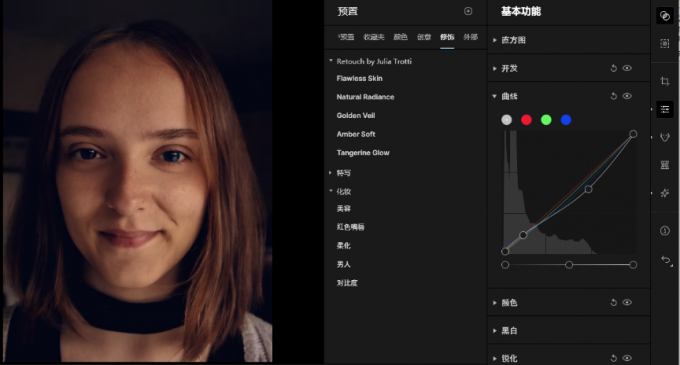Image resolution: width=680 pixels, height=365 pixels.
Task: Select the face portrait tool icon
Action: (x=664, y=137)
